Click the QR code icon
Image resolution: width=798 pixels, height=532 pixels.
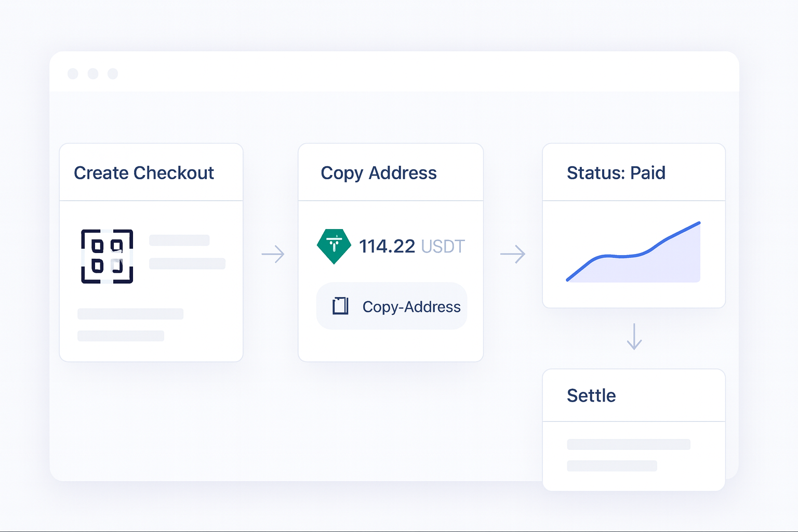pyautogui.click(x=107, y=256)
